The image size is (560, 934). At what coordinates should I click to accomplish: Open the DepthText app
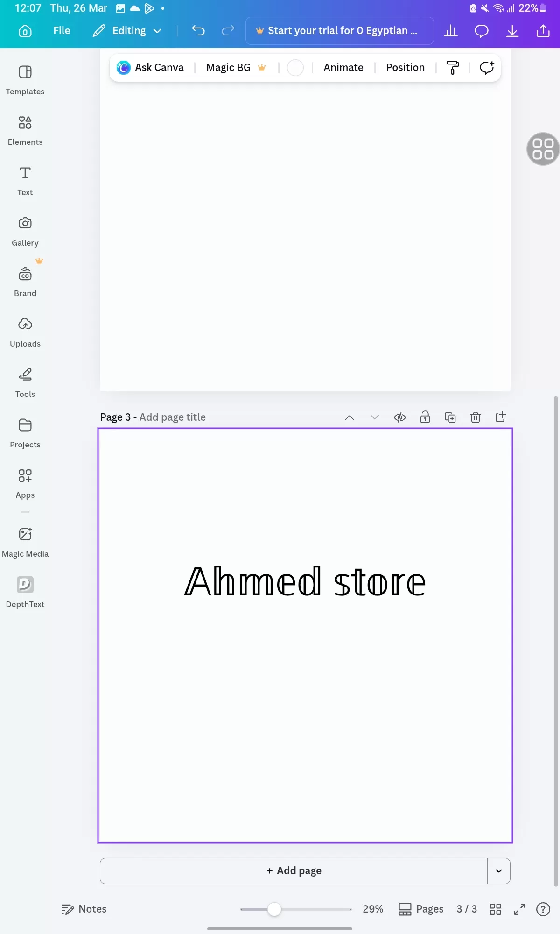coord(25,592)
